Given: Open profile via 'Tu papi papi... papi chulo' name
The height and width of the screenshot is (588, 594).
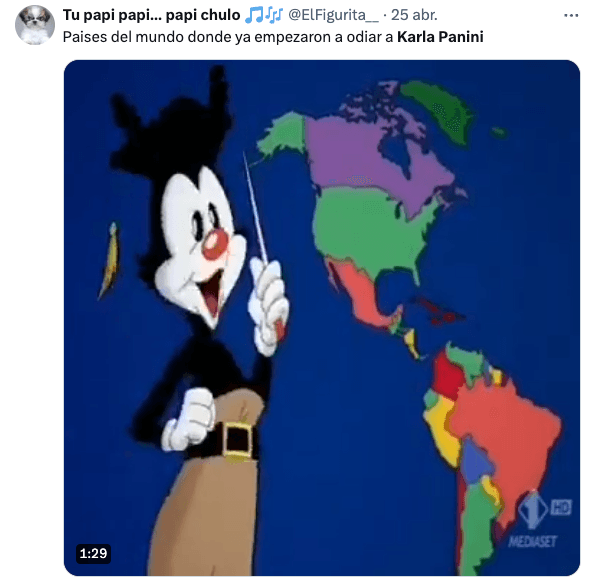Looking at the screenshot, I should click(152, 15).
